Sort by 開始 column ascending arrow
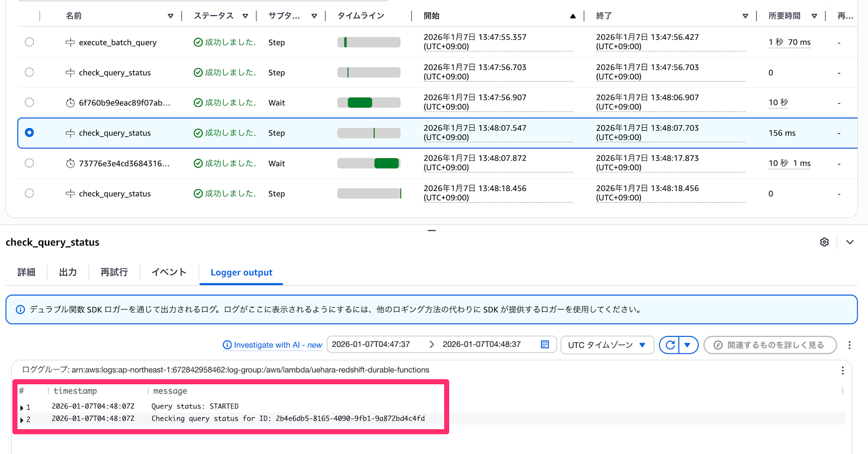Image resolution: width=868 pixels, height=454 pixels. tap(573, 16)
